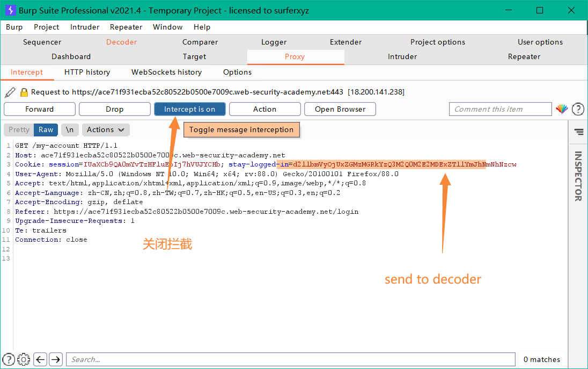Click the Burp Suite logo icon
The width and height of the screenshot is (588, 369).
(x=10, y=10)
